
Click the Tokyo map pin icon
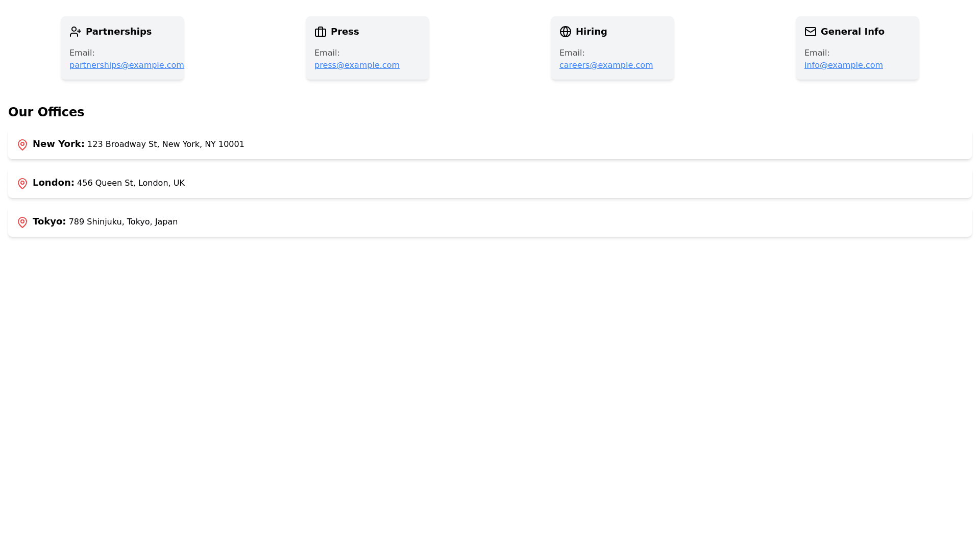(x=22, y=222)
